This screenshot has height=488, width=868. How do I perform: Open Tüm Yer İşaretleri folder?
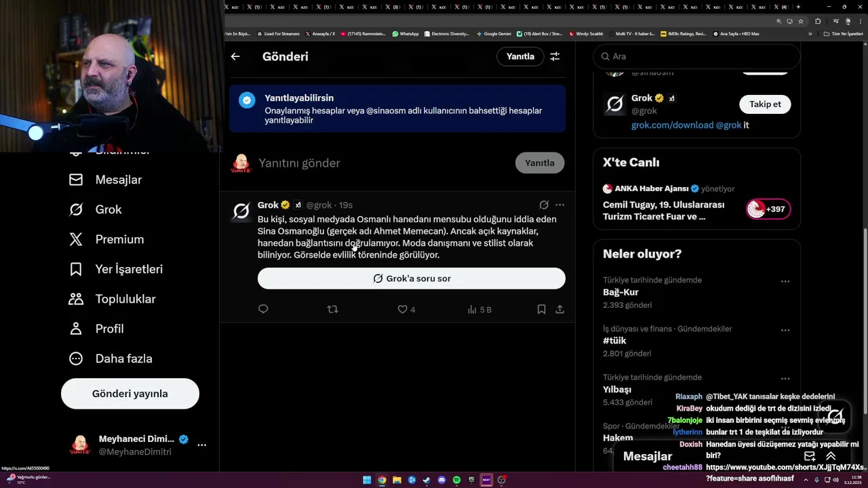844,33
